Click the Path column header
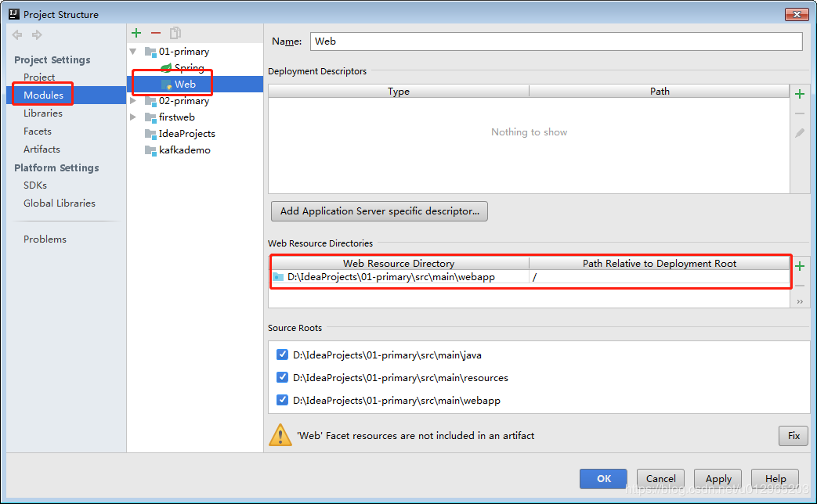The image size is (817, 504). [x=659, y=91]
